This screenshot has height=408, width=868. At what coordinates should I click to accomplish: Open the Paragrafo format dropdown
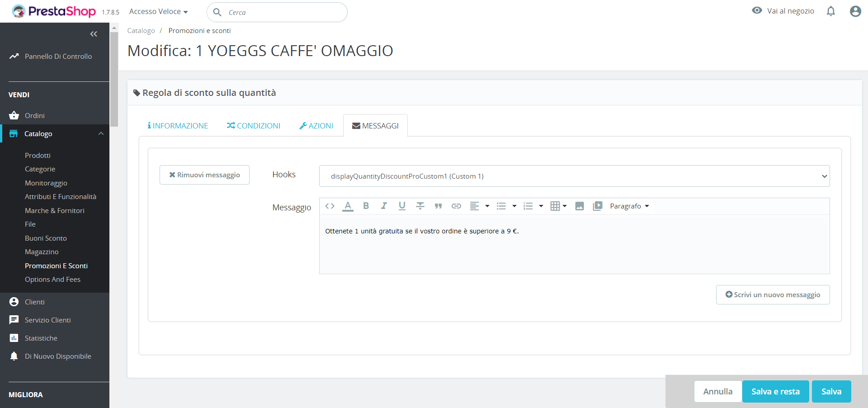629,206
